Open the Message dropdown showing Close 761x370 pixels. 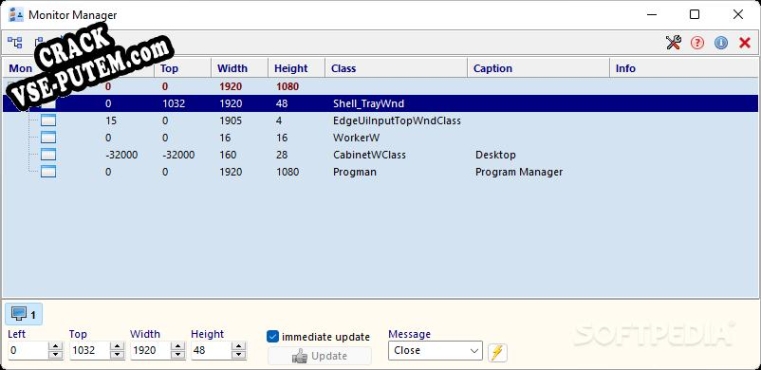(435, 351)
